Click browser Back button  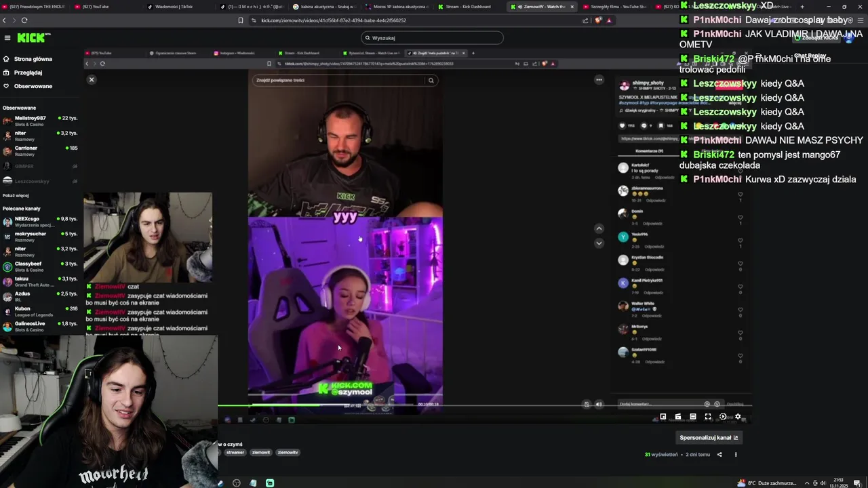4,20
